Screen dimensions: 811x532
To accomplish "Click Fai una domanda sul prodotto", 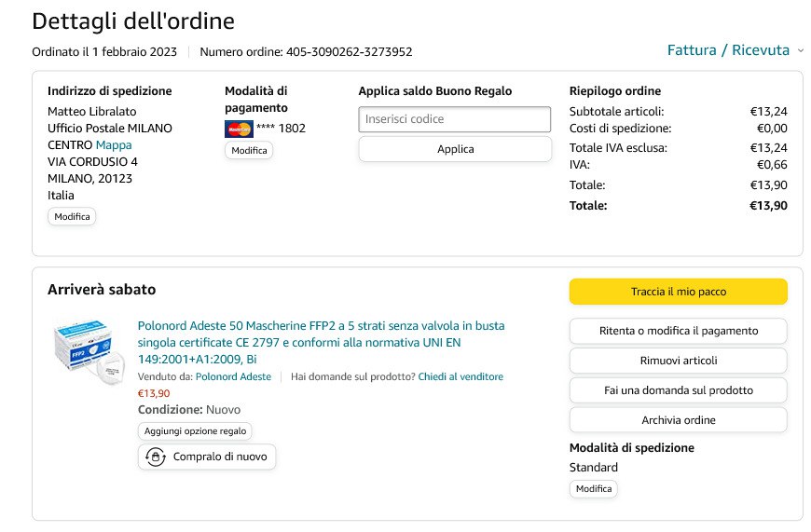I will point(678,390).
